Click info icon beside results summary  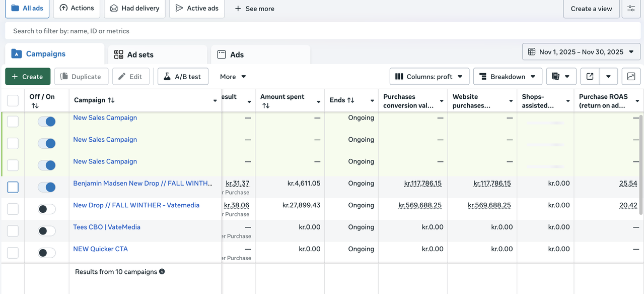[x=162, y=272]
